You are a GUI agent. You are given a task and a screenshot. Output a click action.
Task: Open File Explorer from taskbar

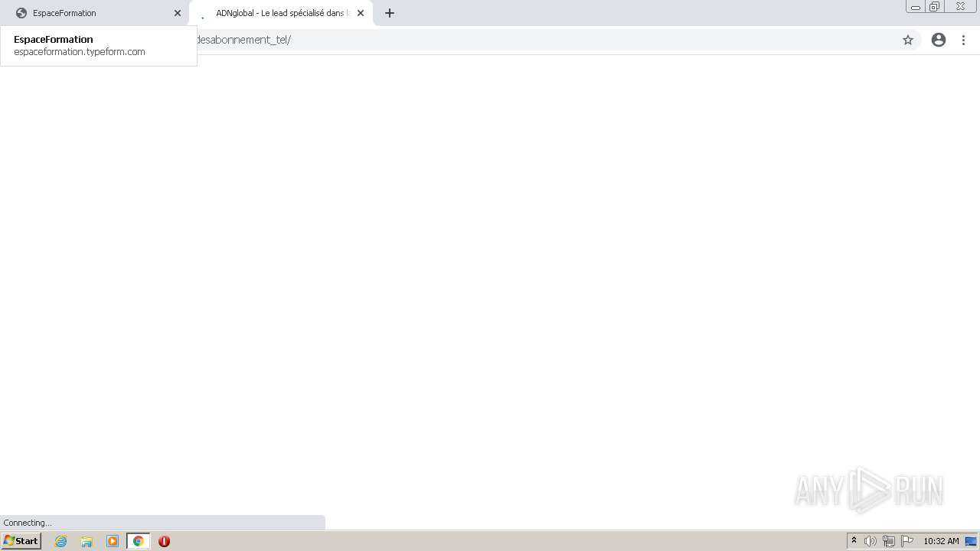[87, 541]
